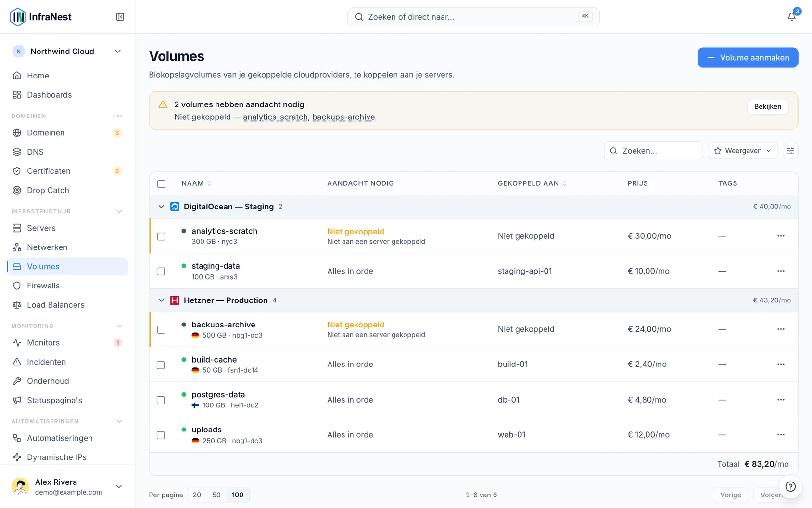Set per-page count to 50

[x=216, y=495]
